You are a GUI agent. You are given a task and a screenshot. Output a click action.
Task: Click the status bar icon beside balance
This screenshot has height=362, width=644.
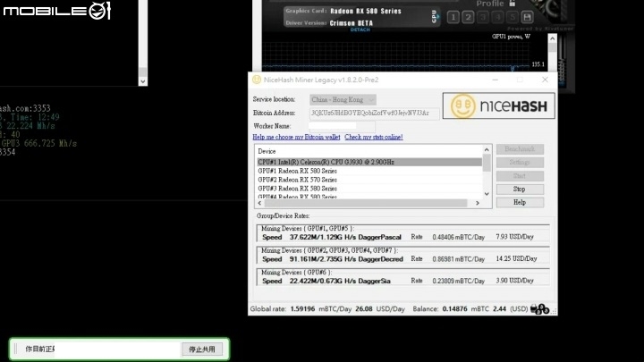(539, 309)
